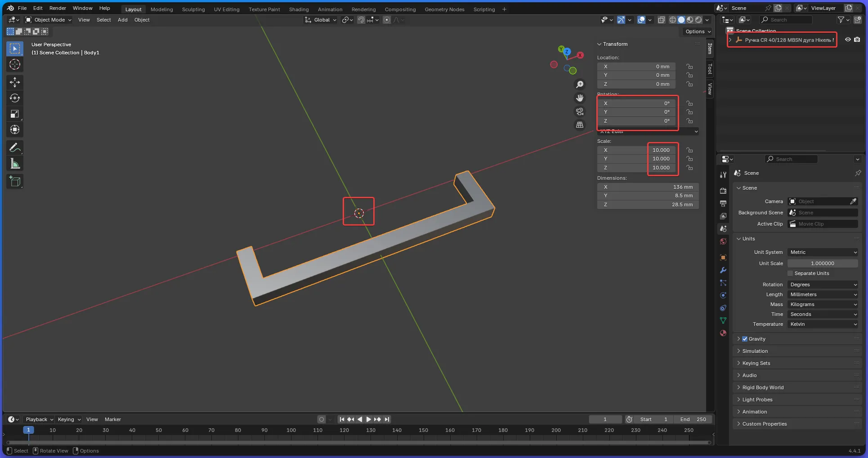Screen dimensions: 868x458
Task: Open the Unit System Metric dropdown
Action: tap(823, 252)
